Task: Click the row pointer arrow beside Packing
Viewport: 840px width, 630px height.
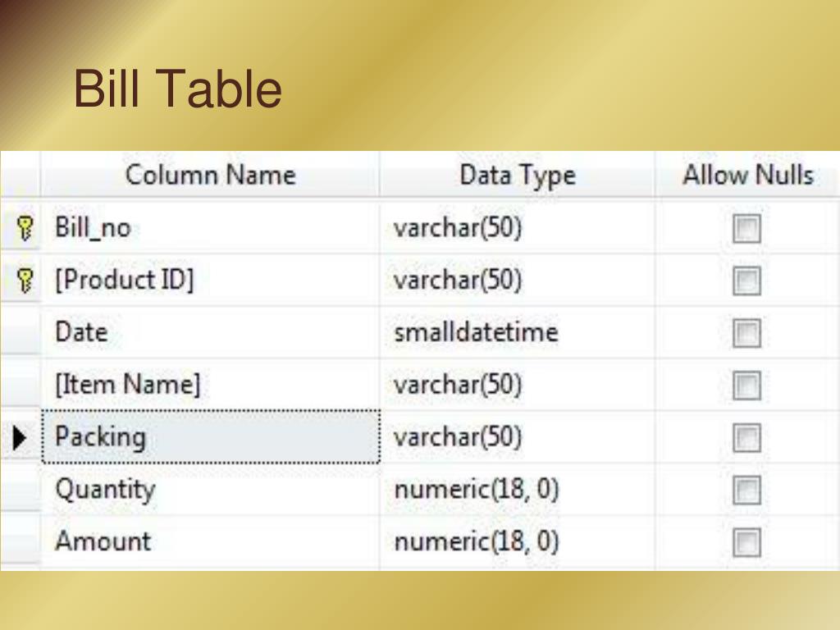Action: tap(20, 438)
